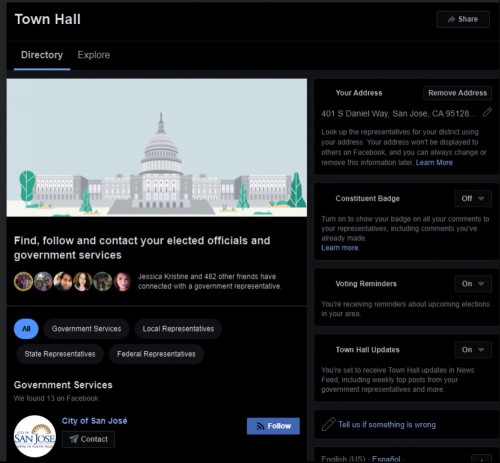Filter by State Representatives

pyautogui.click(x=60, y=354)
